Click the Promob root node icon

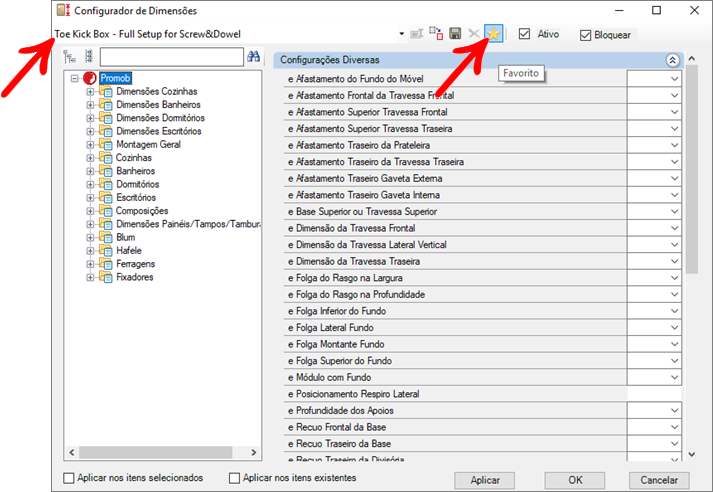(90, 78)
